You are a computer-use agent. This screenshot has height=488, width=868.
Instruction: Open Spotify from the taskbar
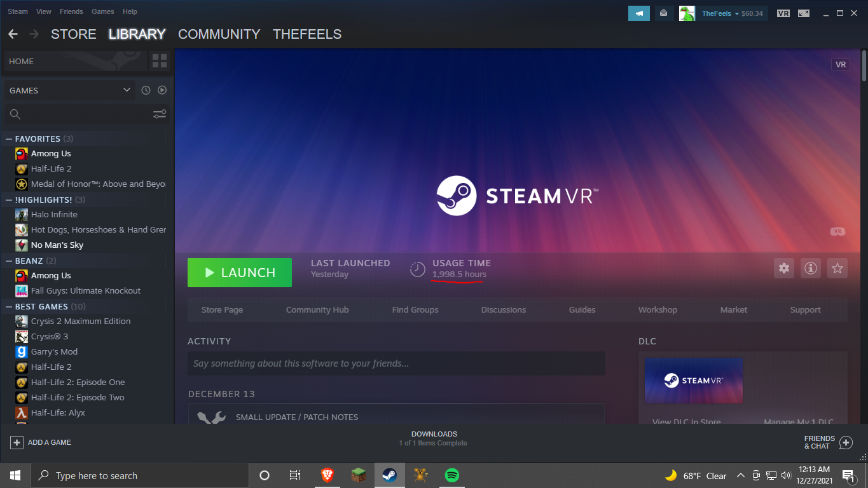[452, 475]
